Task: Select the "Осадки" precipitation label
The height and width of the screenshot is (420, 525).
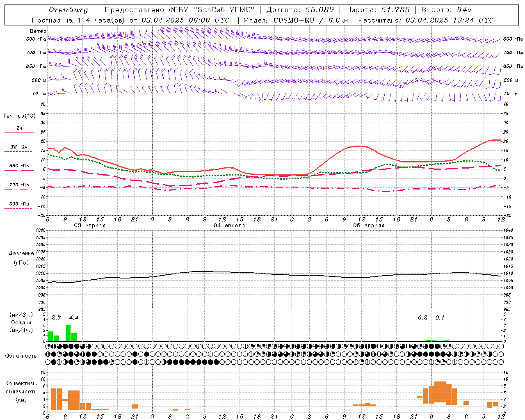Action: click(21, 322)
